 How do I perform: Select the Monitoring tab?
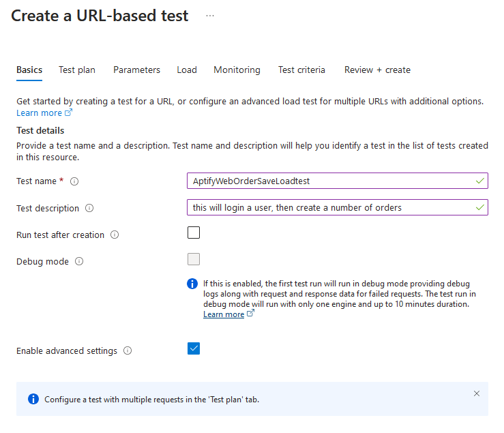click(x=237, y=70)
